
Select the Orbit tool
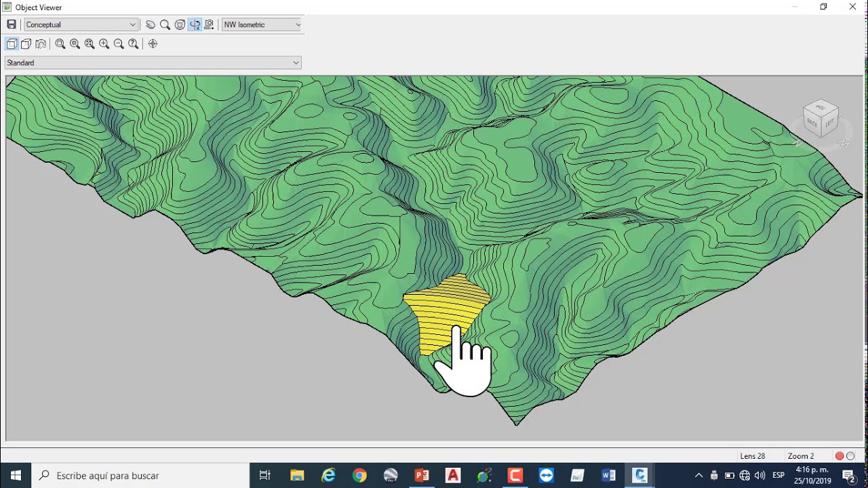pos(180,24)
